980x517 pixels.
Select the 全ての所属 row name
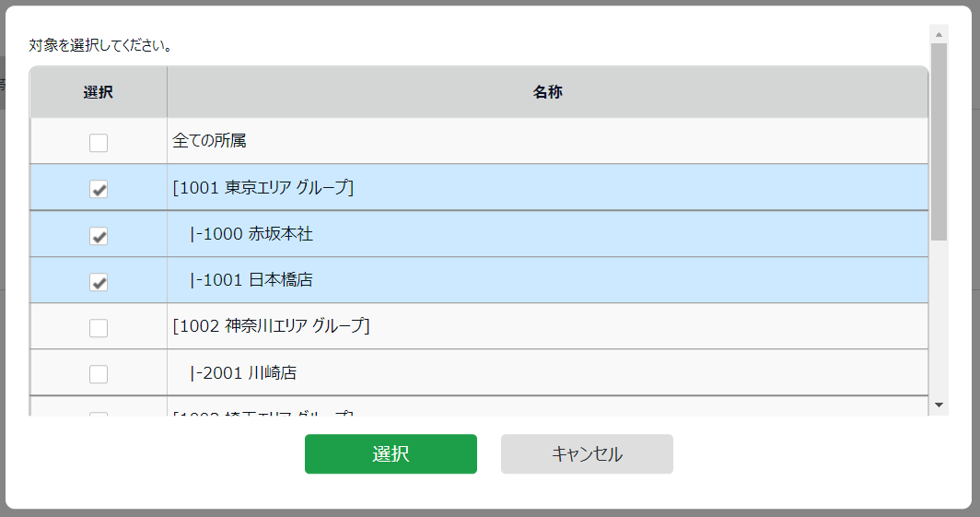click(x=209, y=142)
